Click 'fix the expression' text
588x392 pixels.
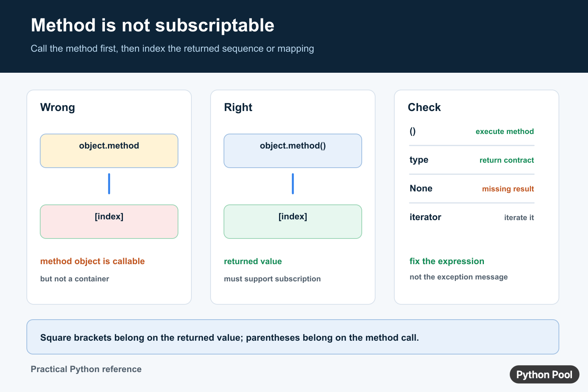click(447, 261)
